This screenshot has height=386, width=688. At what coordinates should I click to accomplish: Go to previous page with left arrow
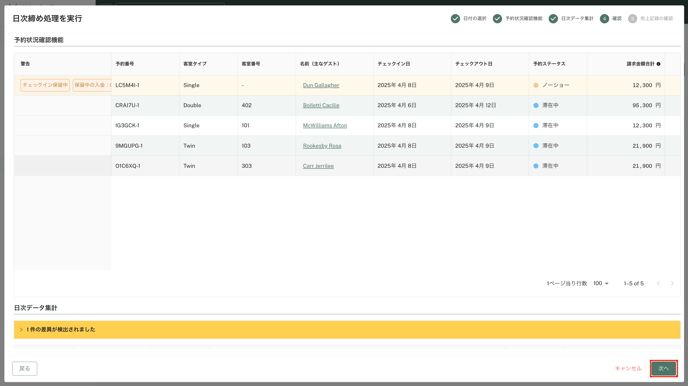click(x=658, y=283)
